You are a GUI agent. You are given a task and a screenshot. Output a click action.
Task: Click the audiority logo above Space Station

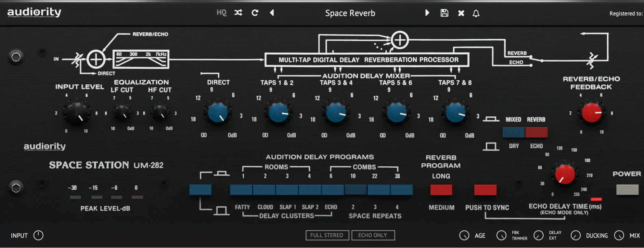[x=44, y=147]
